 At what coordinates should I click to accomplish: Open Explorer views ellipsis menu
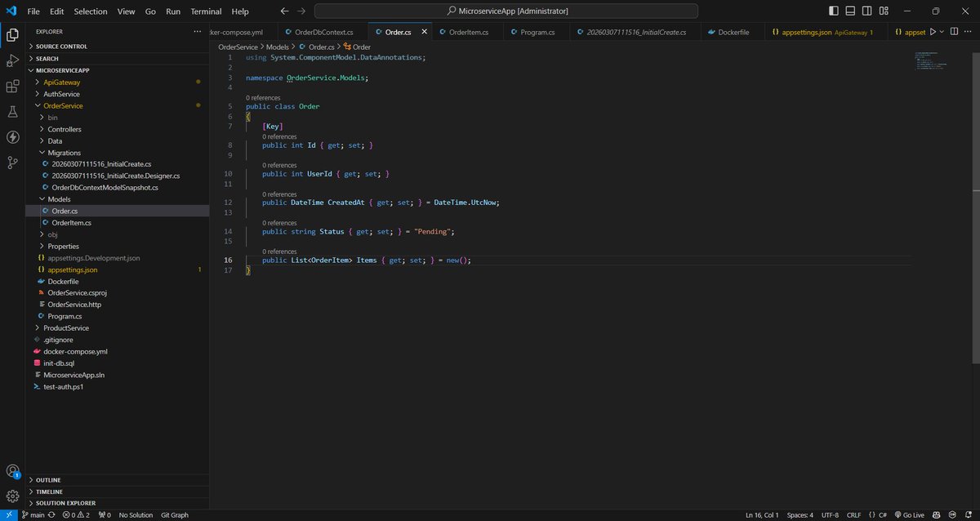tap(196, 32)
